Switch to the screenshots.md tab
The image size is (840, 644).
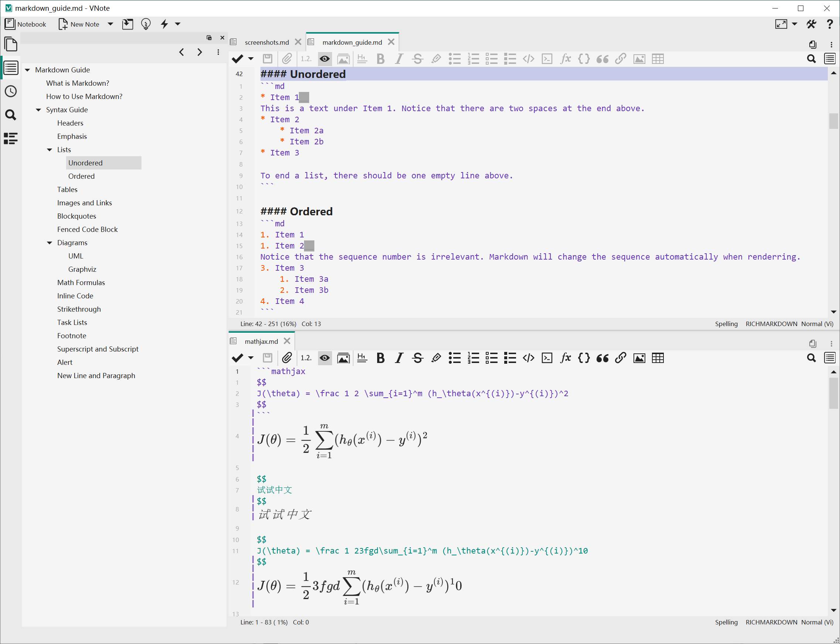click(x=267, y=42)
